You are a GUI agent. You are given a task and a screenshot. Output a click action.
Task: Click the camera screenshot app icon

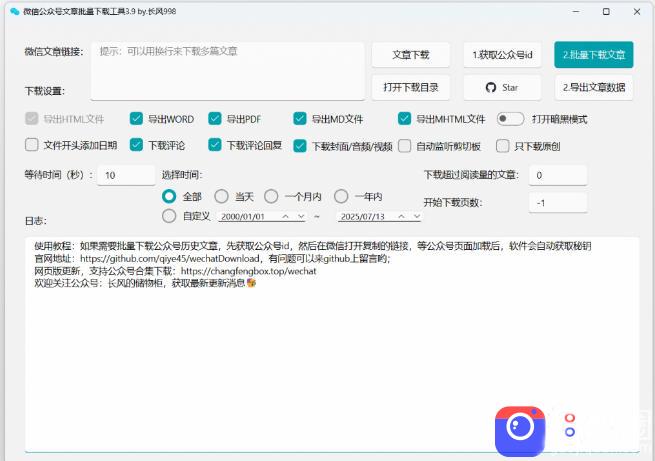[x=520, y=431]
